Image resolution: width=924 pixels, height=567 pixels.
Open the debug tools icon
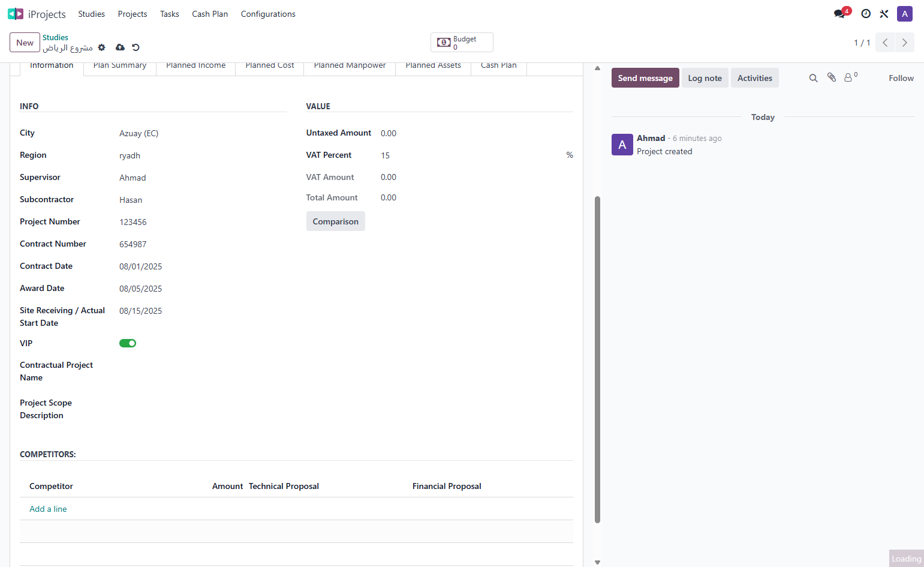coord(884,14)
